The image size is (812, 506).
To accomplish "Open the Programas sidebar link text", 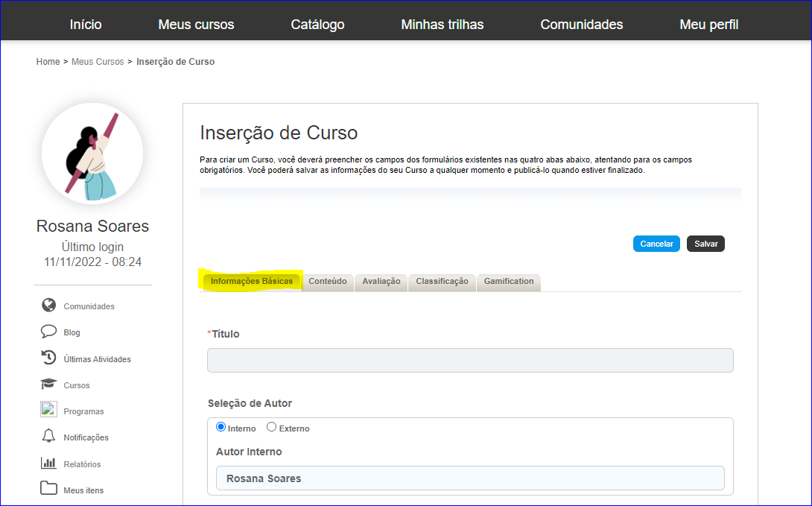I will point(84,412).
